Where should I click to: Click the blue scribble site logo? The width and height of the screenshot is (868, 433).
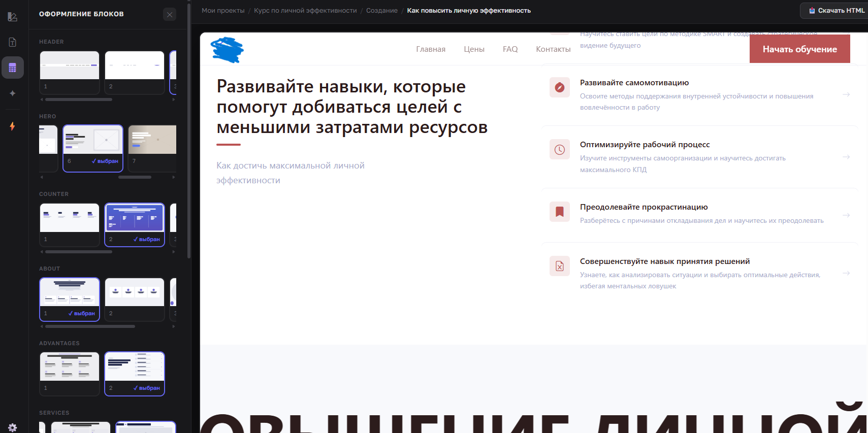(227, 50)
